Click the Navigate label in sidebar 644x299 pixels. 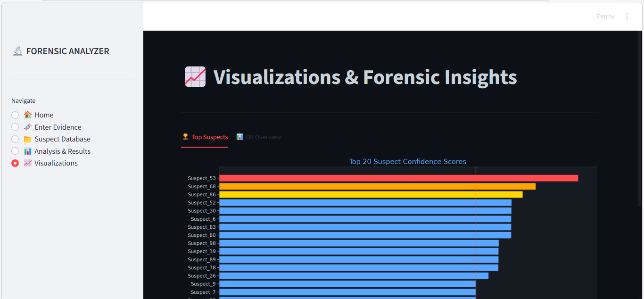(x=24, y=101)
